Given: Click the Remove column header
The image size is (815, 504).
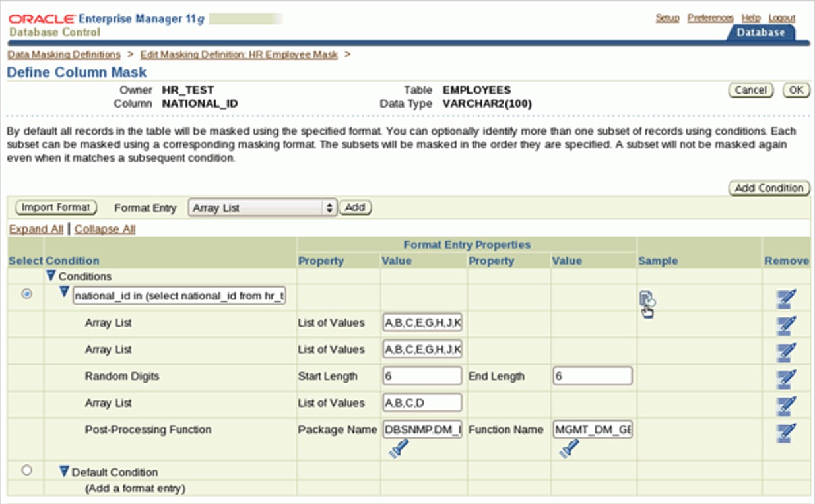Looking at the screenshot, I should pyautogui.click(x=787, y=261).
